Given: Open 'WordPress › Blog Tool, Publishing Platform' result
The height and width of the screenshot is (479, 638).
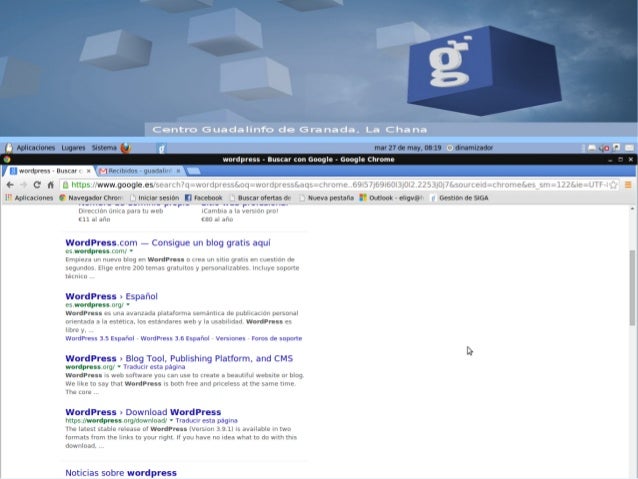Looking at the screenshot, I should [179, 359].
